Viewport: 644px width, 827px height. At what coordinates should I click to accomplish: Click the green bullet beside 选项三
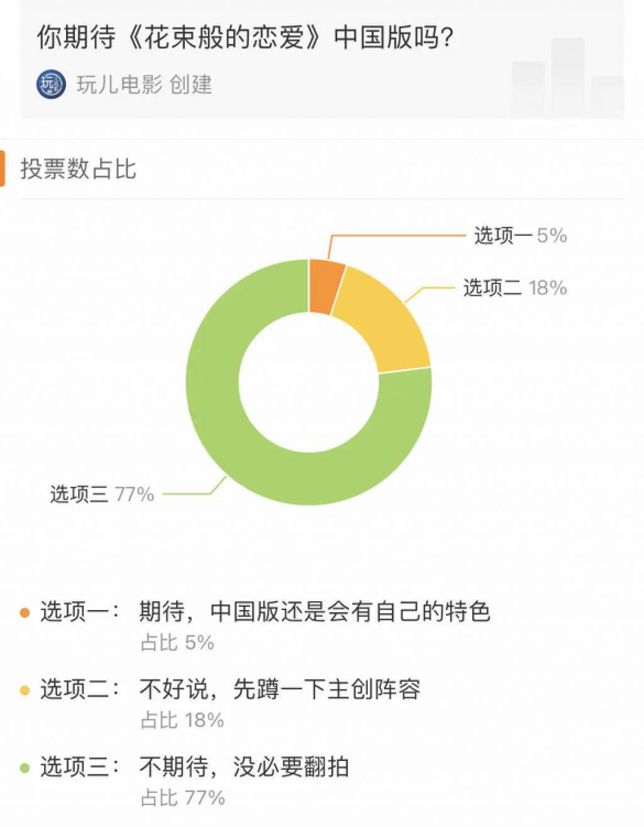[25, 767]
